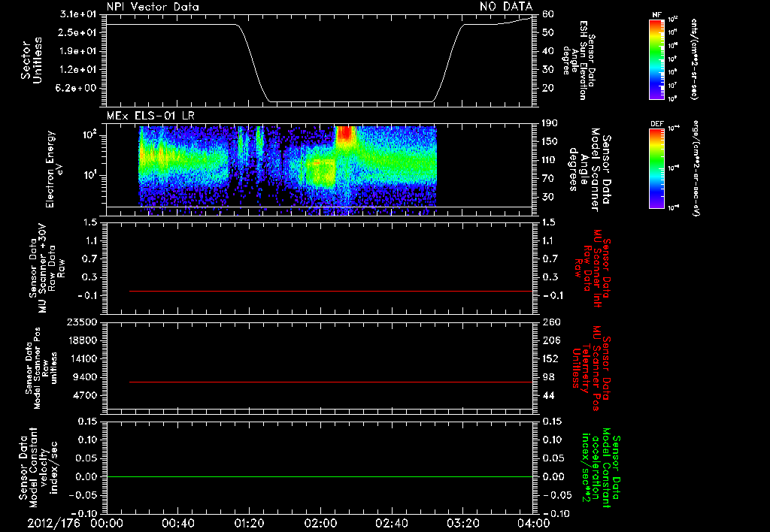Click the DEF rainbow color bar

pos(656,168)
